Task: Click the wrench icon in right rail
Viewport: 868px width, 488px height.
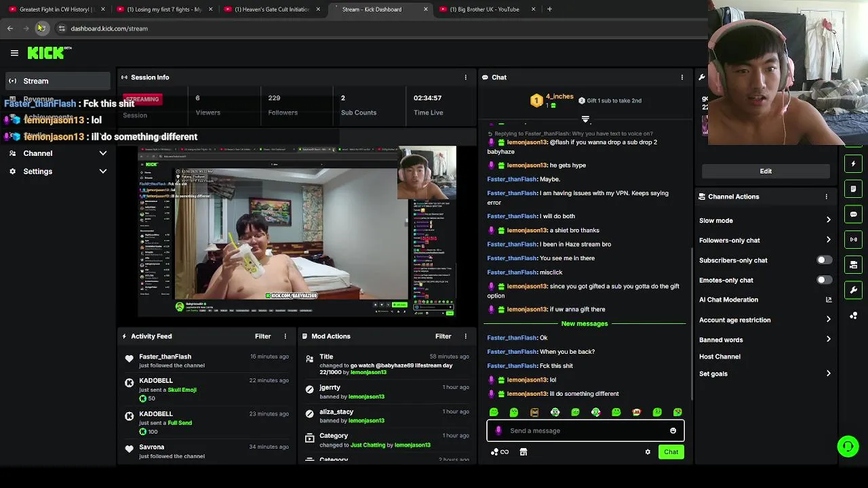Action: coord(853,290)
